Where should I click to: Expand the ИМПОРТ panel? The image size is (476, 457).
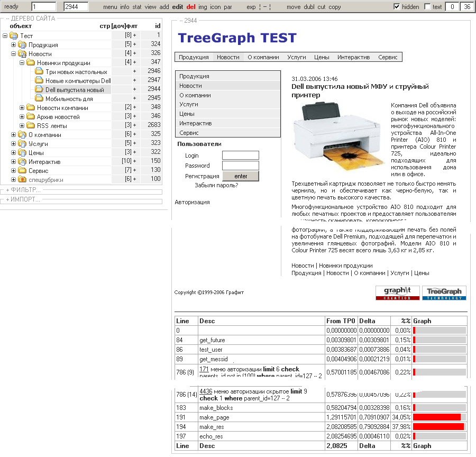(23, 199)
